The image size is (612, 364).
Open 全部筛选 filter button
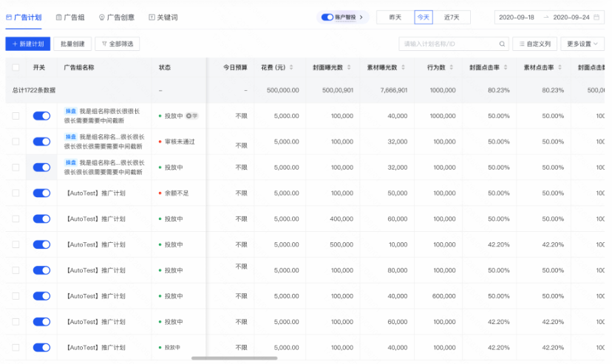coord(118,44)
